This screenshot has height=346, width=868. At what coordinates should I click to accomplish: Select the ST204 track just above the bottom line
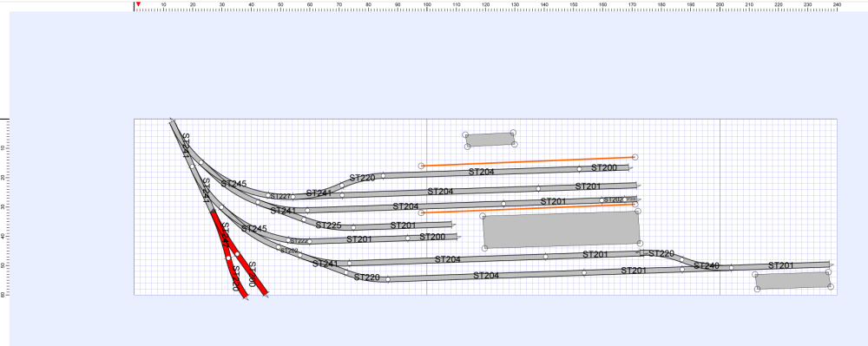tap(447, 259)
